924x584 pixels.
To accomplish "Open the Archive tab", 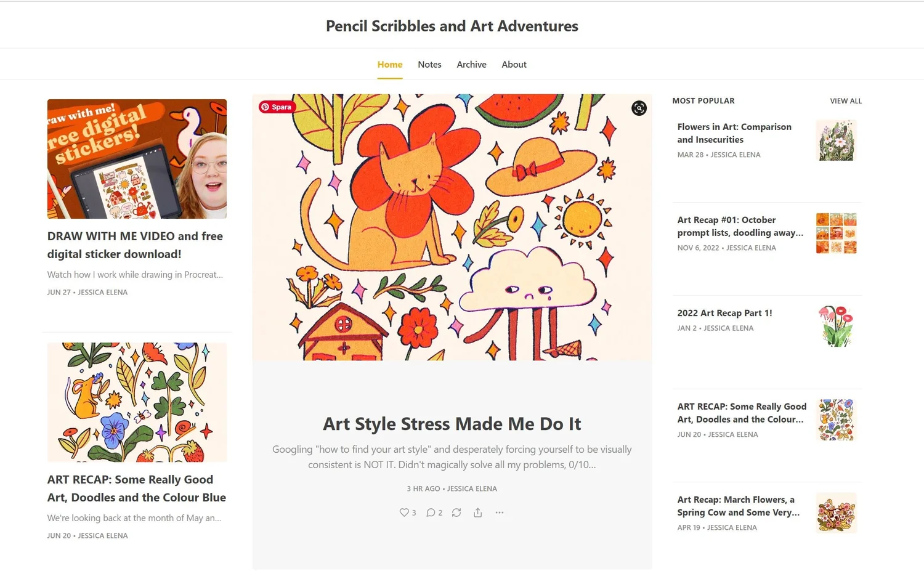I will (x=471, y=65).
